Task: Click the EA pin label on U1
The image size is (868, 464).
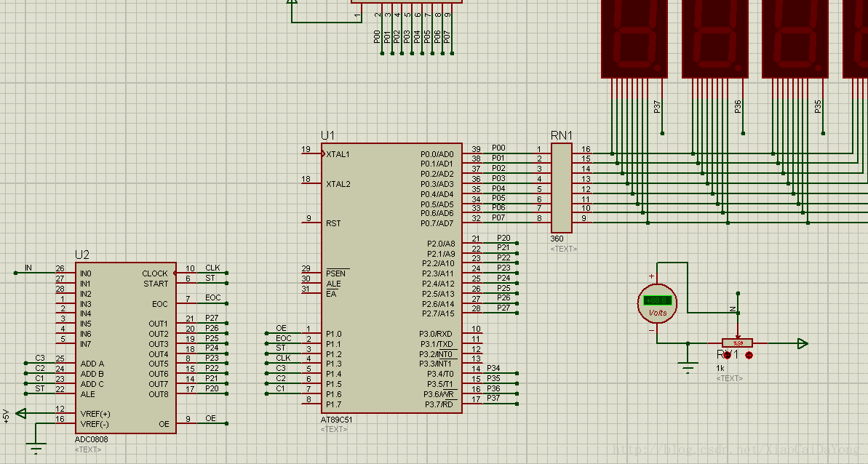Action: [x=331, y=294]
